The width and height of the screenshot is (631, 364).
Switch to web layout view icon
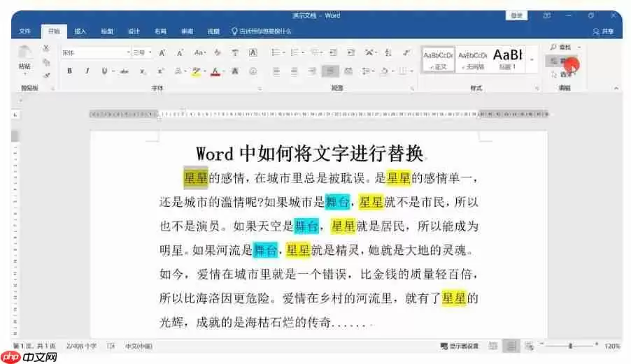click(x=529, y=346)
